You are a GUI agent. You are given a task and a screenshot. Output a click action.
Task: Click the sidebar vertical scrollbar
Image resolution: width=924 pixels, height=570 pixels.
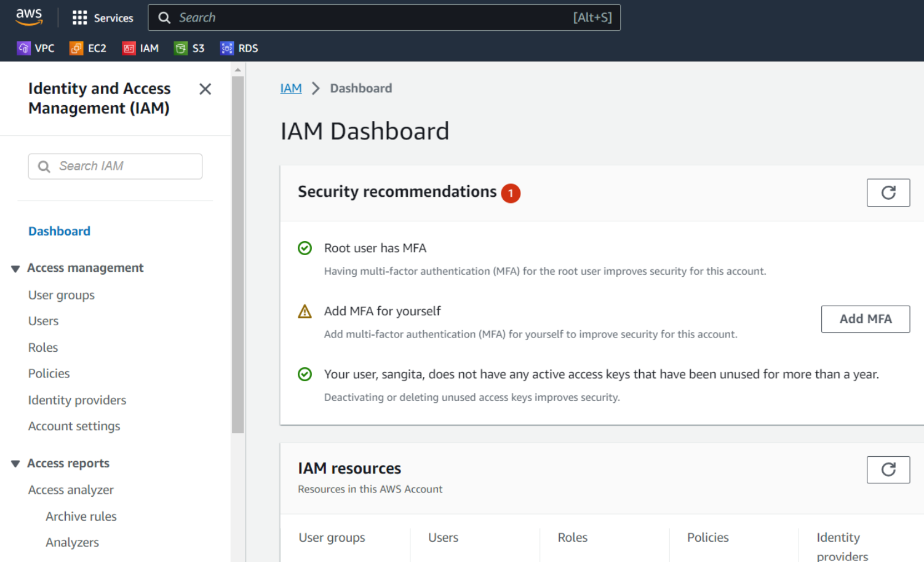click(238, 255)
